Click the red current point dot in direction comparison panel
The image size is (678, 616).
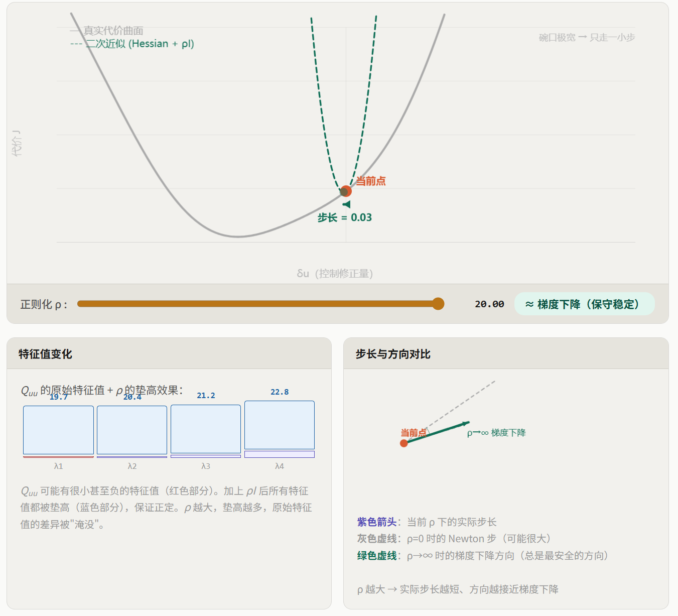tap(403, 443)
